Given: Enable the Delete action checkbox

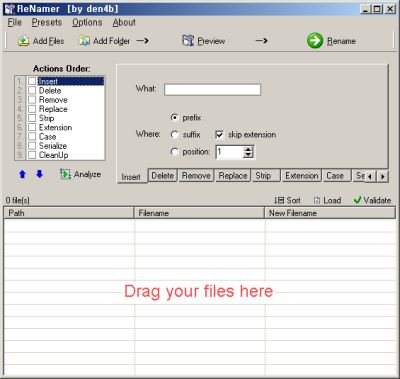Looking at the screenshot, I should [32, 90].
